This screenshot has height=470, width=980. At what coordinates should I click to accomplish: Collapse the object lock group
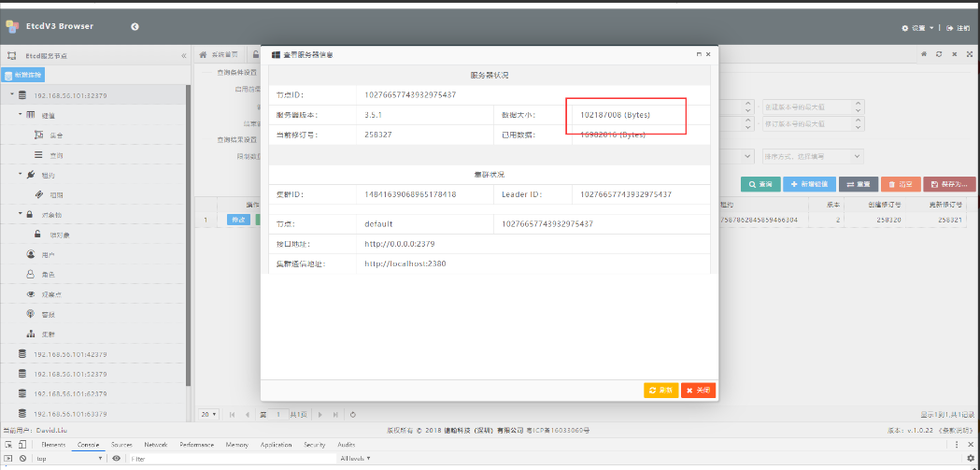click(x=20, y=214)
